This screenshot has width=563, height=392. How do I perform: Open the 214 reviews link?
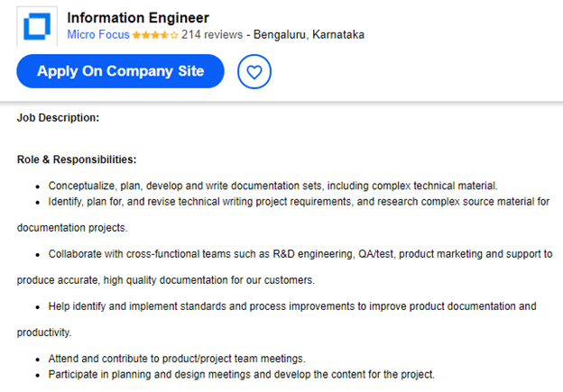coord(212,35)
